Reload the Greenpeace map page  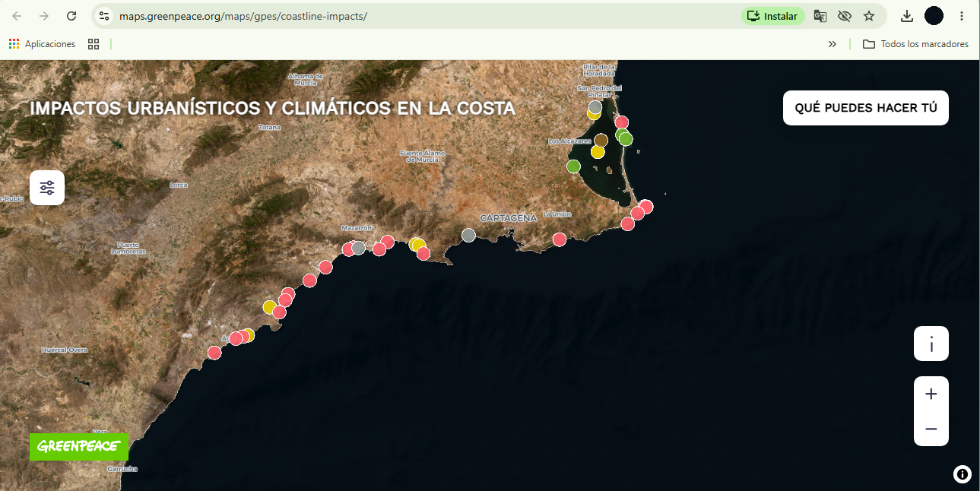(x=71, y=16)
